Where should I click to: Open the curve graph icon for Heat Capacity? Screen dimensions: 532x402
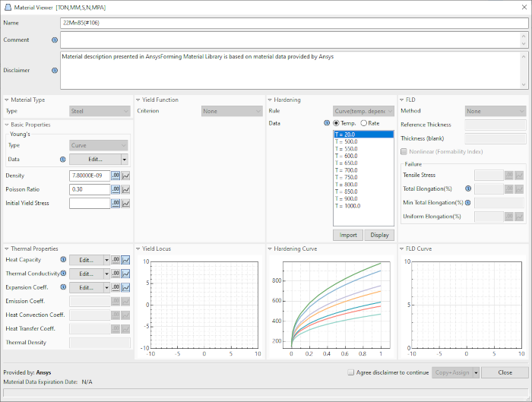tap(126, 260)
